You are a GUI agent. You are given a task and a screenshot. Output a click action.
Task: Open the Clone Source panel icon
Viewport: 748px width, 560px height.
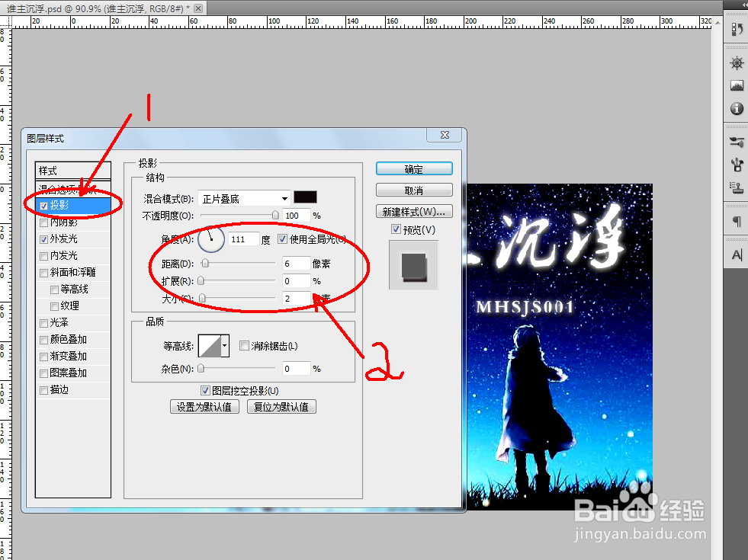[x=737, y=187]
